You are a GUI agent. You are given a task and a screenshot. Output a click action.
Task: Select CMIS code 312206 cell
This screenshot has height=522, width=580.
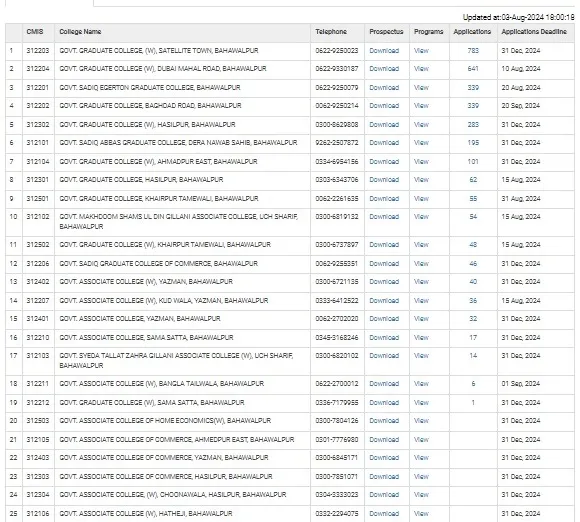[37, 264]
